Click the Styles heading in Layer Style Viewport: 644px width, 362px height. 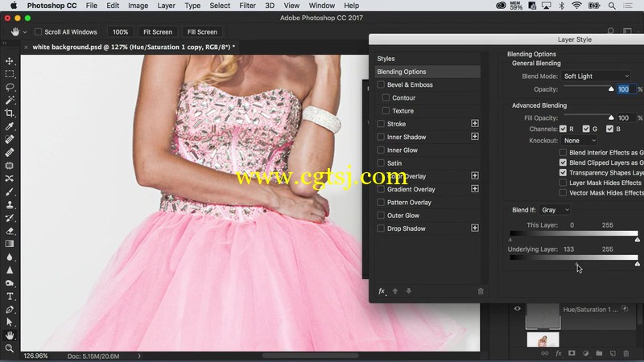click(x=386, y=59)
